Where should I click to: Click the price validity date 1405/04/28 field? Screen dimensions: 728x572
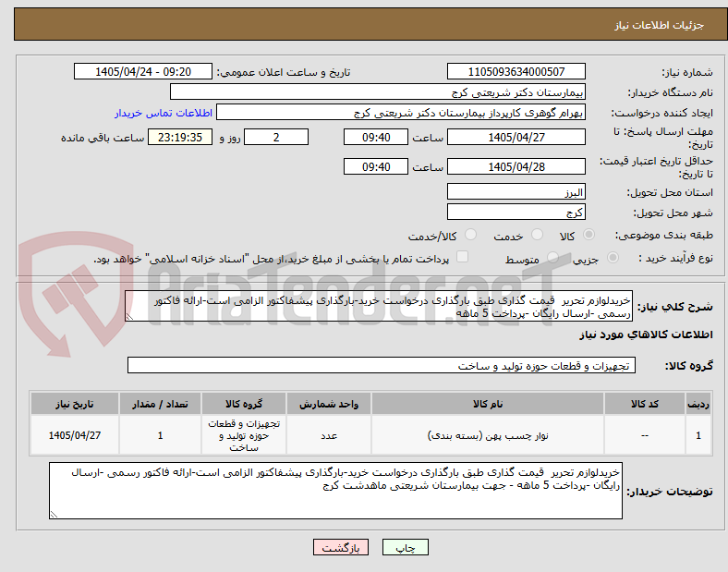click(516, 166)
